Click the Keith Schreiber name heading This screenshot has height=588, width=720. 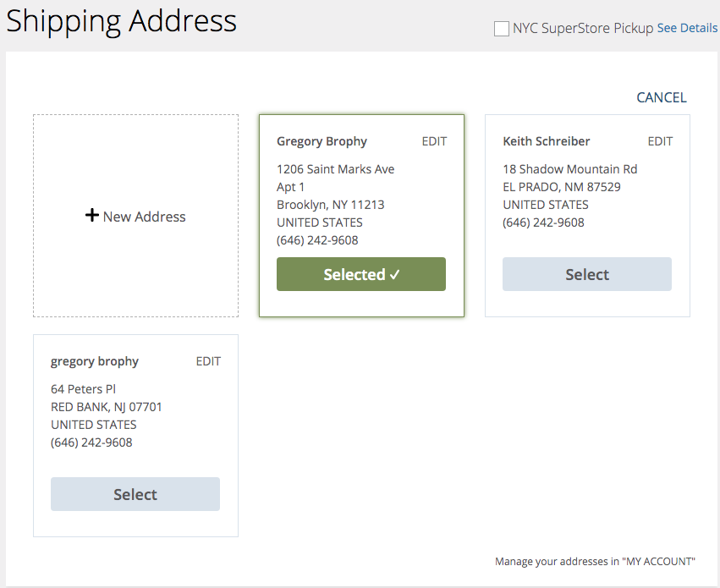546,141
